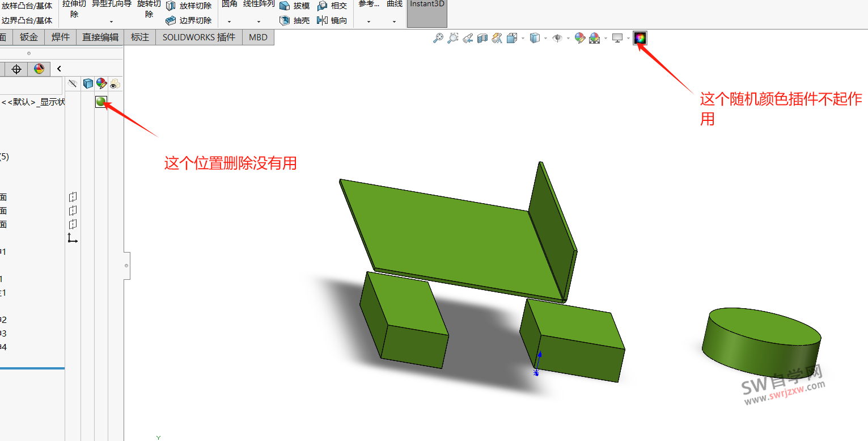Click Previous View icon
The height and width of the screenshot is (441, 868).
468,38
